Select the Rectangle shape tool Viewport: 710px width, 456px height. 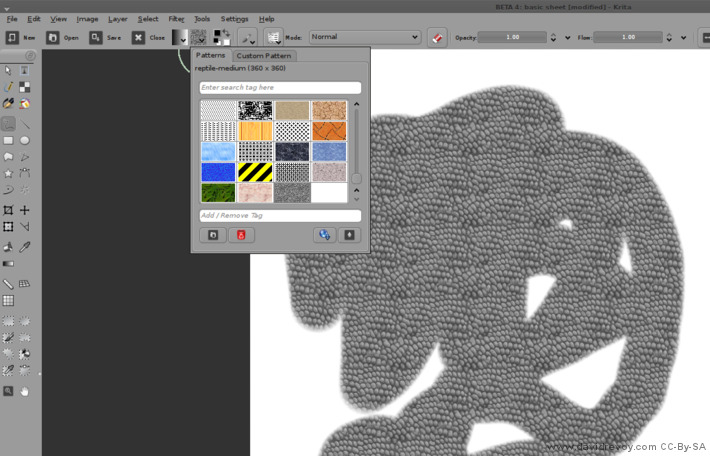pos(8,141)
